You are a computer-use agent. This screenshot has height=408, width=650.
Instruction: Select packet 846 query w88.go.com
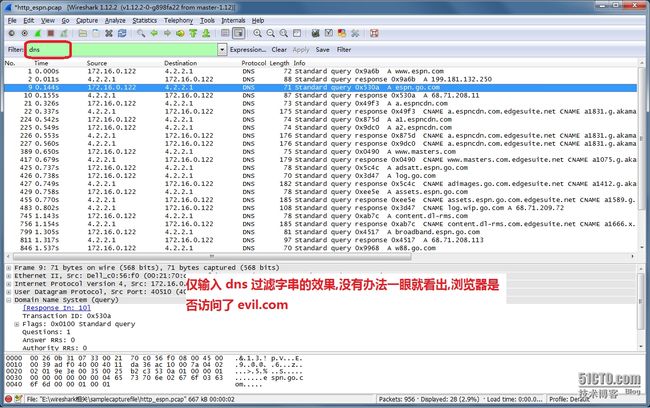coord(320,248)
